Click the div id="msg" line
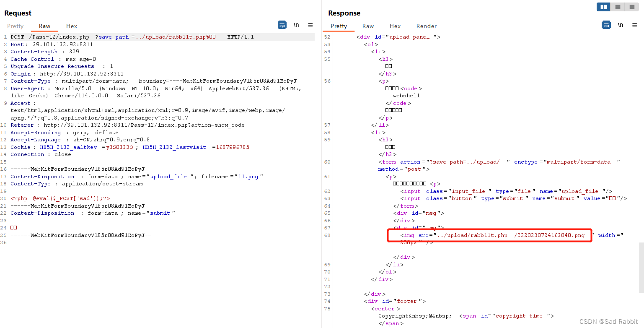The image size is (644, 328). point(419,213)
